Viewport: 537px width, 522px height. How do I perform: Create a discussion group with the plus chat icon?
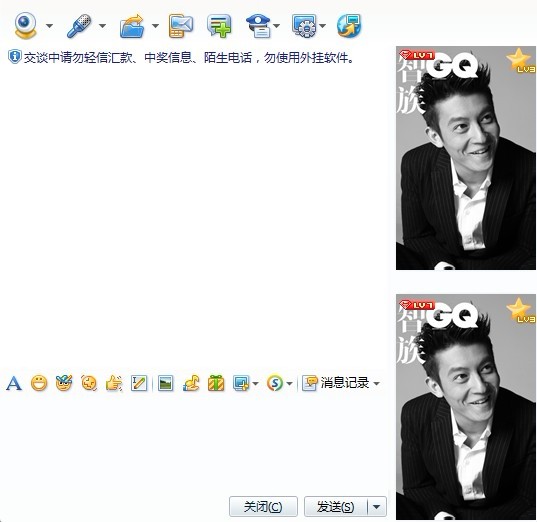(x=219, y=26)
